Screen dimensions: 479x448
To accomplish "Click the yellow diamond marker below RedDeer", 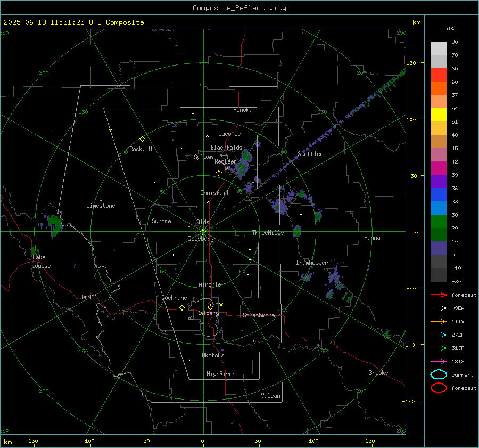I will tap(219, 173).
